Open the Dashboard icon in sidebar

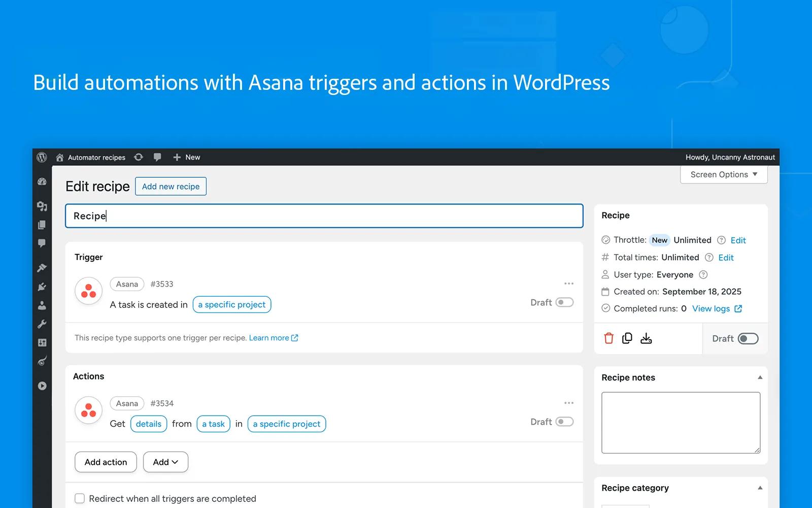click(x=42, y=182)
